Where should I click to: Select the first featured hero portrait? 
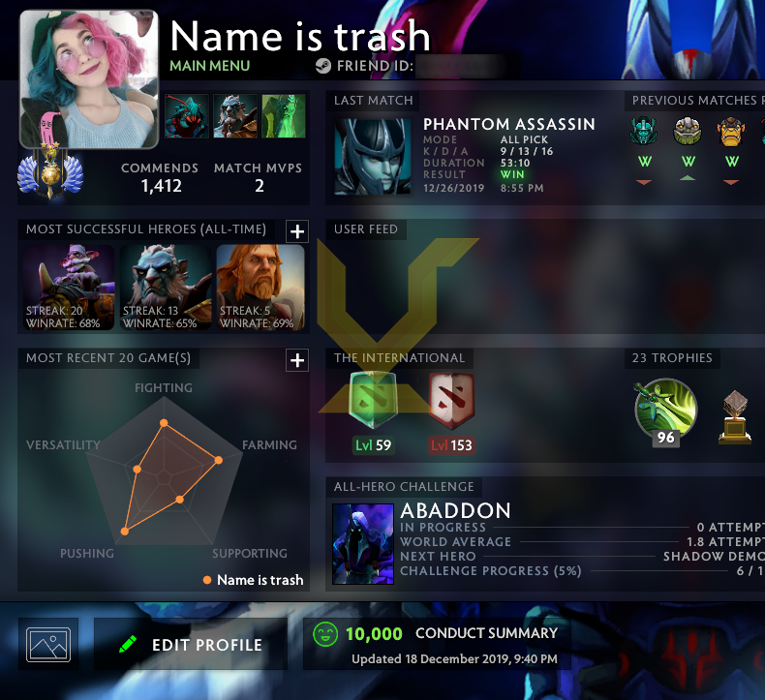tap(187, 116)
